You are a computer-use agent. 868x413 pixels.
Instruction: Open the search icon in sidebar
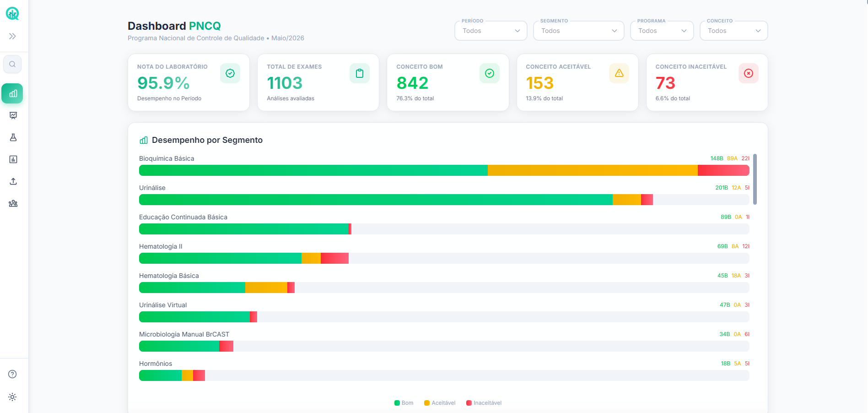click(x=12, y=64)
